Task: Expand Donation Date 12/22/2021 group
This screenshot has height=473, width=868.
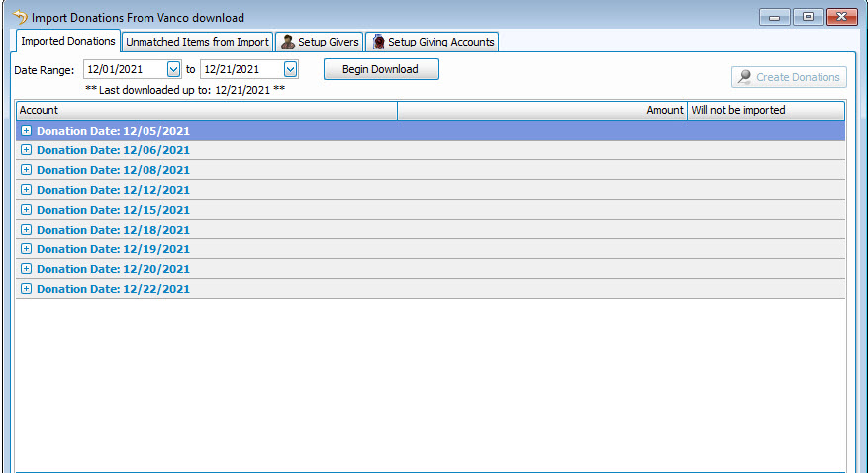Action: click(x=26, y=289)
